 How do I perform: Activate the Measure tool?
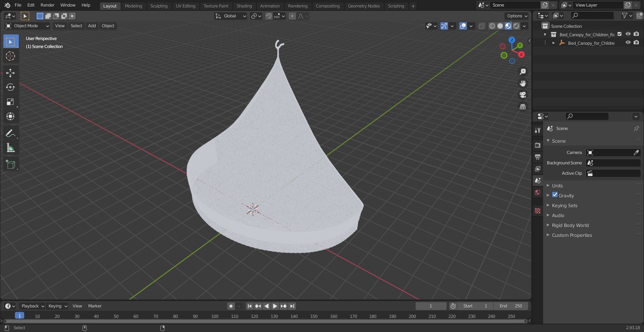10,148
